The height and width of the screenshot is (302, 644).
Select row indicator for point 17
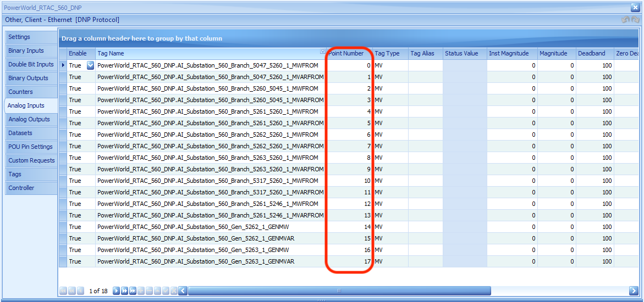[x=63, y=261]
